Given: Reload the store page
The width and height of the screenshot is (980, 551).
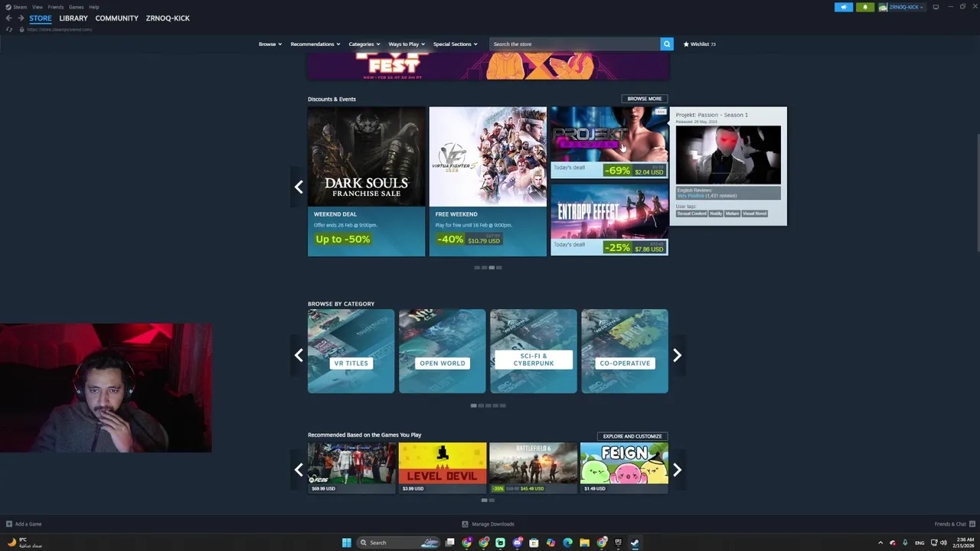Looking at the screenshot, I should pos(9,29).
